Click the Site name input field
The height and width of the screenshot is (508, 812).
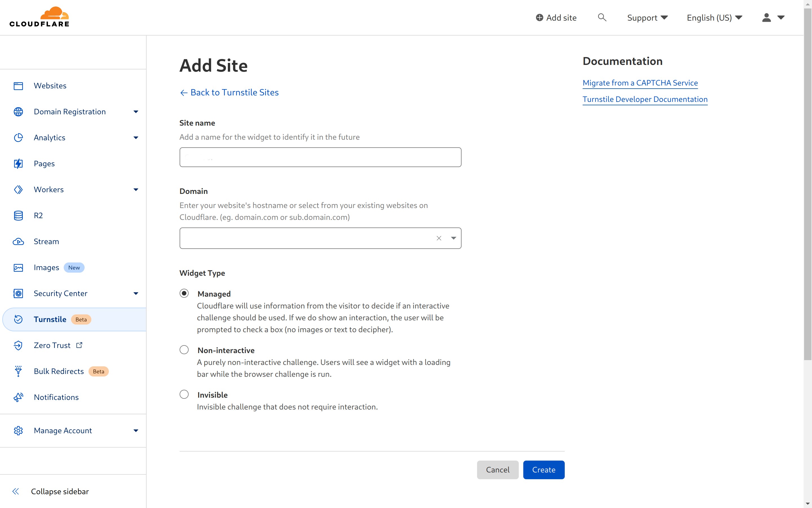pyautogui.click(x=320, y=157)
